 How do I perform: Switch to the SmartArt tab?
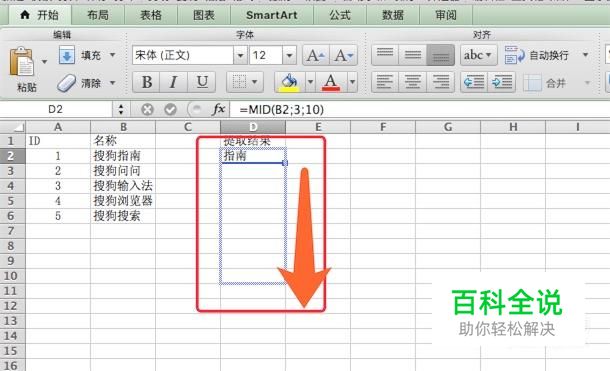pyautogui.click(x=272, y=15)
